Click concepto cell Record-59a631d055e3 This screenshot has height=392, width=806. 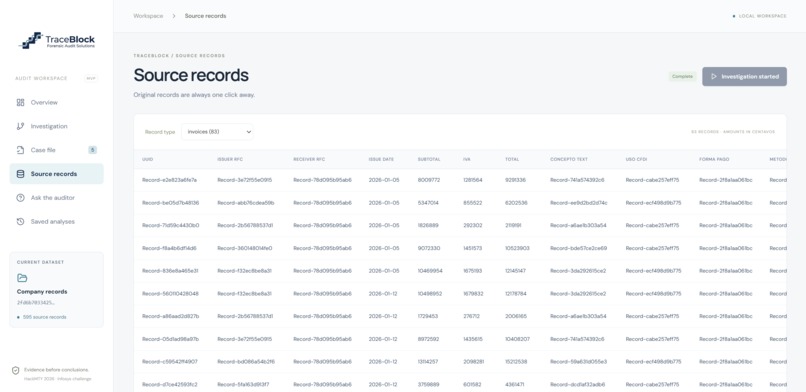click(x=579, y=362)
